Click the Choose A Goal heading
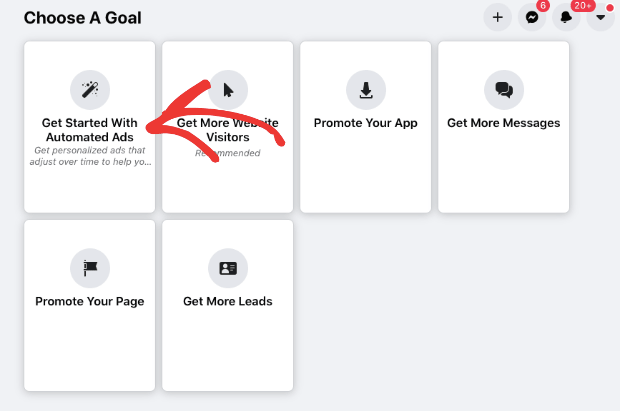This screenshot has width=620, height=411. [x=83, y=18]
